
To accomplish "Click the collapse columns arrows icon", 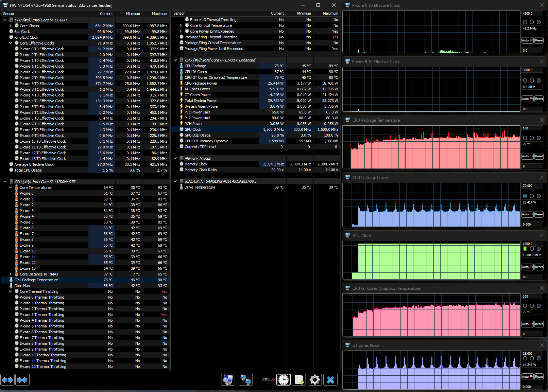I will click(22, 379).
